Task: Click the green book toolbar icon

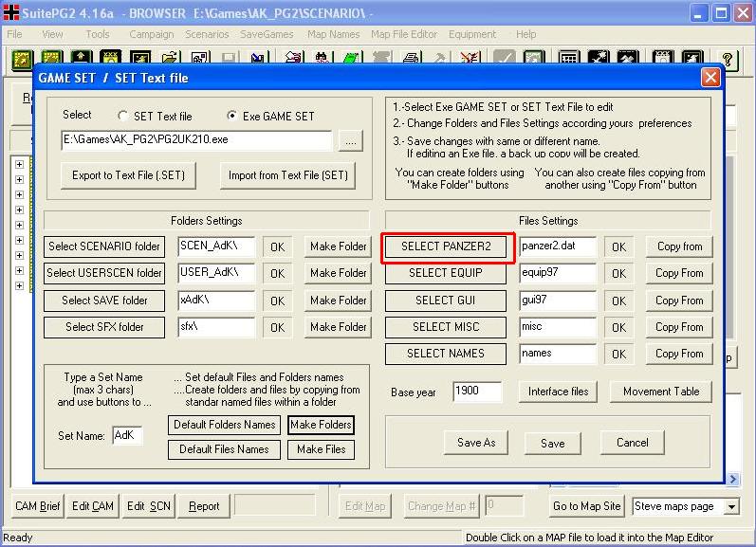Action: pos(352,59)
